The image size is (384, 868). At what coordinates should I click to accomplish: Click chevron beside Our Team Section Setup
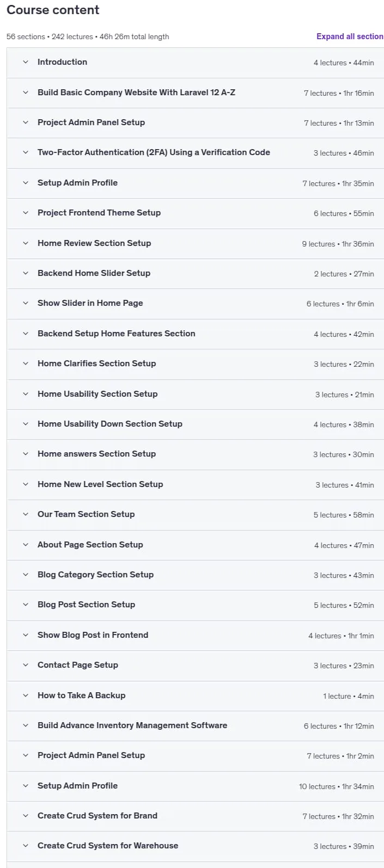click(25, 514)
